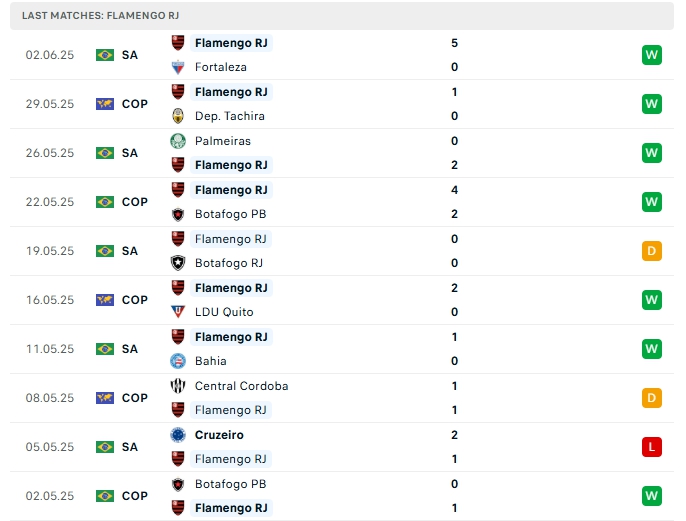Click the Fortaleza team crest icon
686x521 pixels.
[179, 67]
